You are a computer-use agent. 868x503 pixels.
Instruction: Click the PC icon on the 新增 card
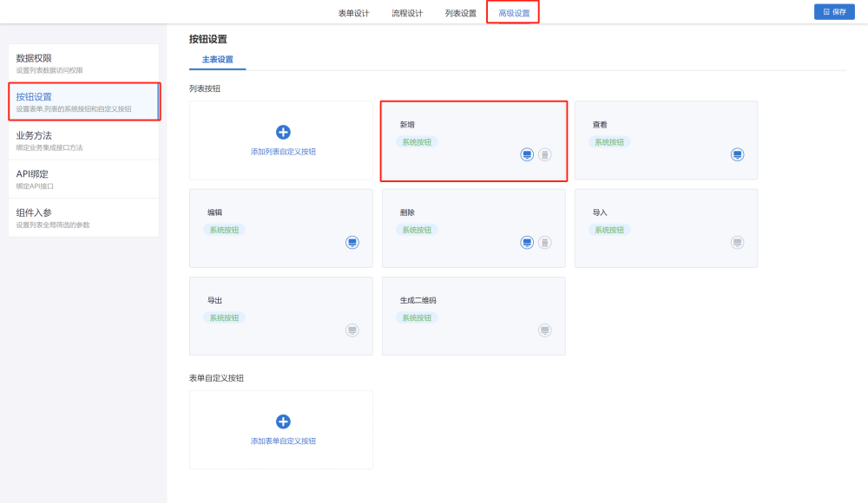526,154
